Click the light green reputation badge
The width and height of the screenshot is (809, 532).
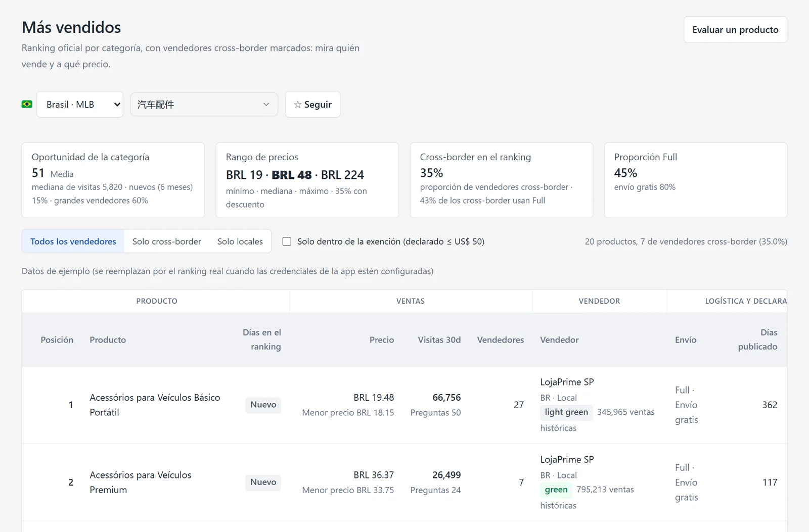(566, 412)
